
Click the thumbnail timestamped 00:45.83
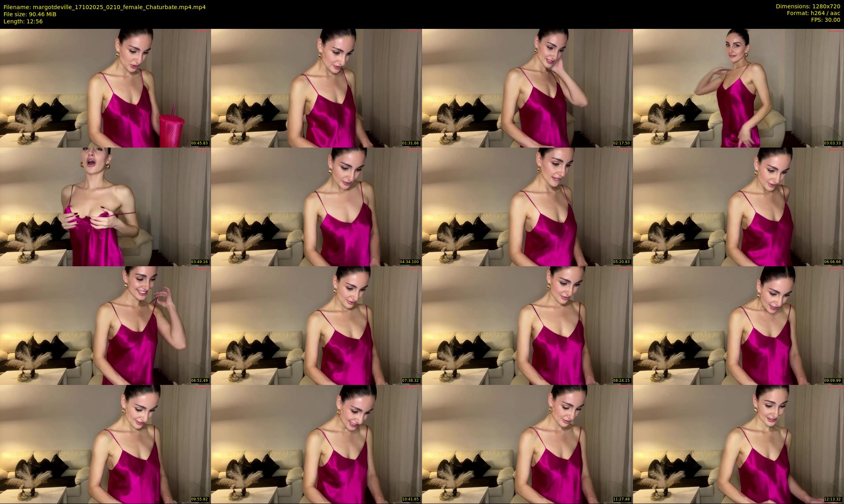coord(105,88)
